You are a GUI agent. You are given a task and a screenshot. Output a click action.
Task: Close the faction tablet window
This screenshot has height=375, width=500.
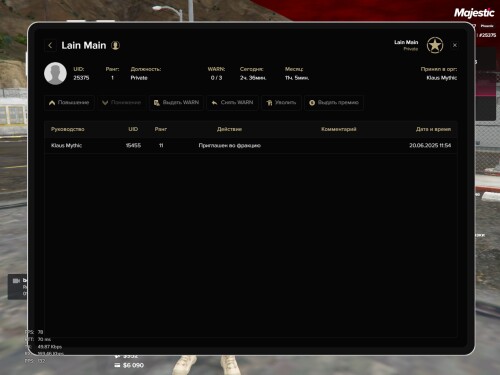455,45
